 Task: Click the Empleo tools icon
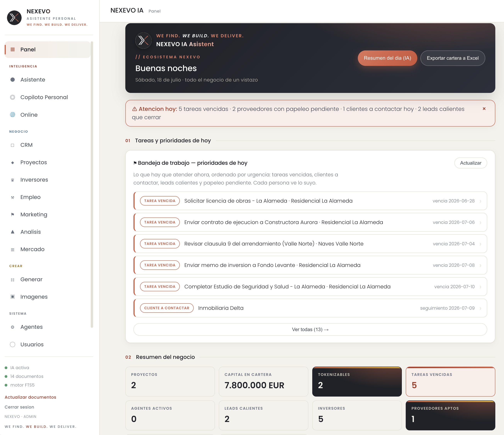tap(13, 197)
